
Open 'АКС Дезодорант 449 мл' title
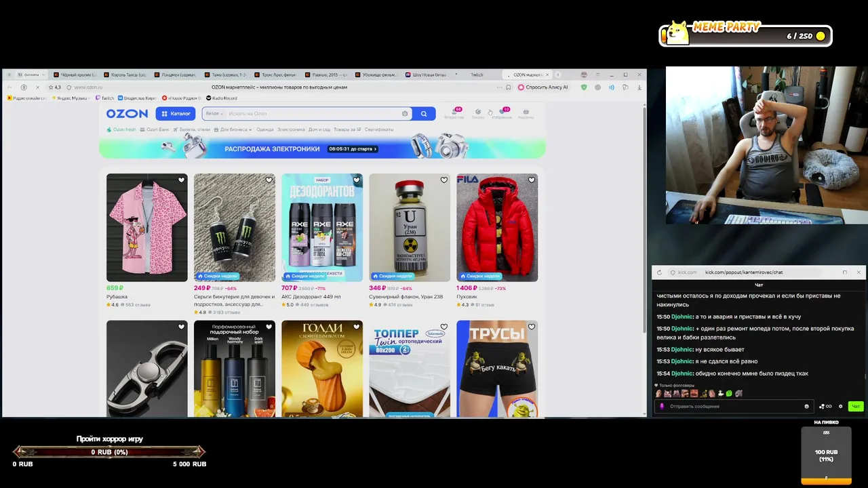point(311,297)
